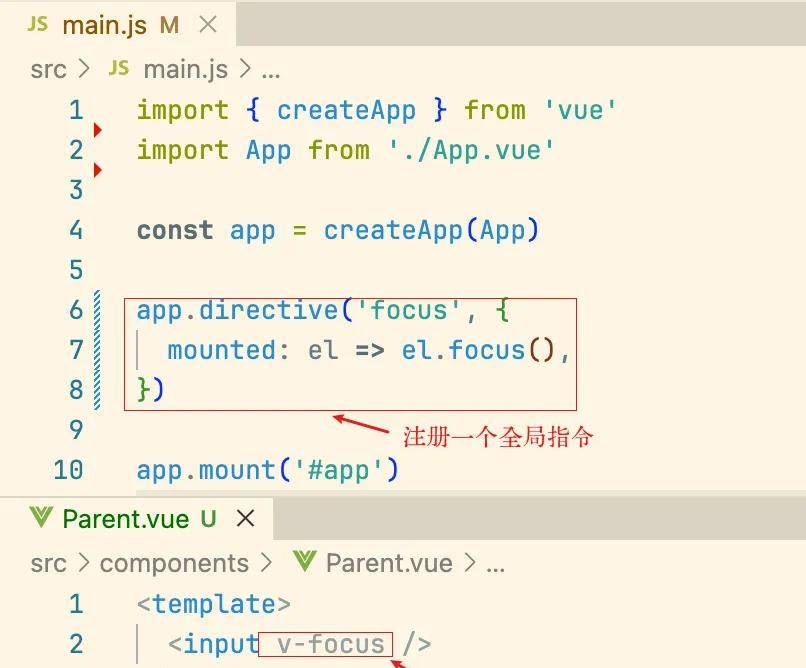Close the main.js tab with its X
806x668 pixels.
pyautogui.click(x=210, y=26)
